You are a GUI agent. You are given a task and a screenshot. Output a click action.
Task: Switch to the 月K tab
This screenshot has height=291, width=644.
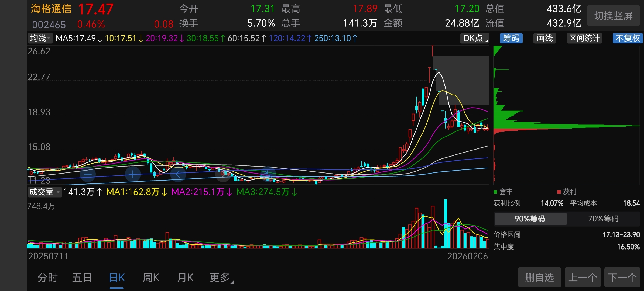(x=185, y=278)
